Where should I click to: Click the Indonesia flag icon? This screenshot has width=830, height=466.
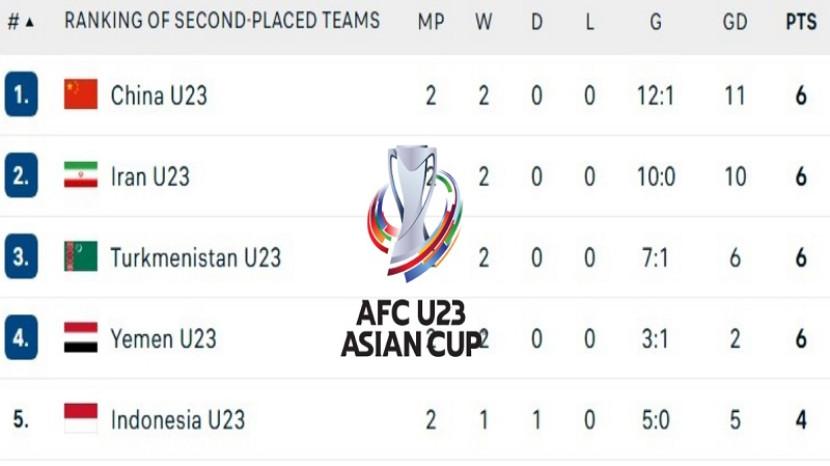click(x=81, y=418)
